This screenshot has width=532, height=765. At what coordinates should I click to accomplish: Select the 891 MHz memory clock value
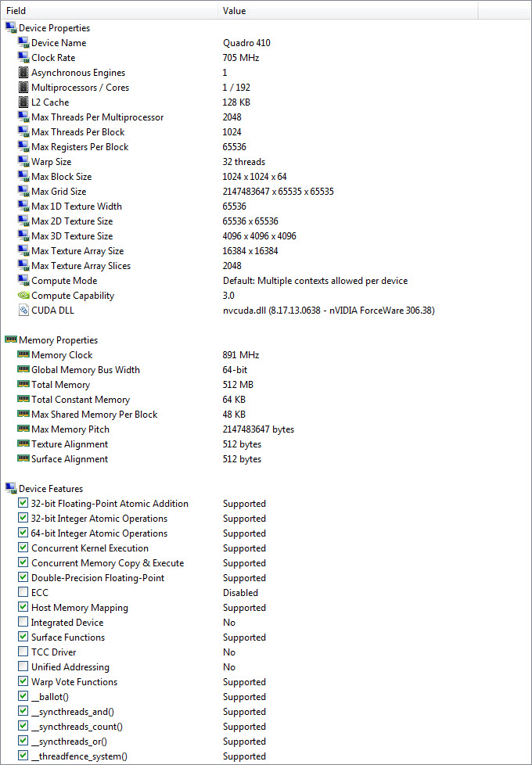tap(241, 354)
